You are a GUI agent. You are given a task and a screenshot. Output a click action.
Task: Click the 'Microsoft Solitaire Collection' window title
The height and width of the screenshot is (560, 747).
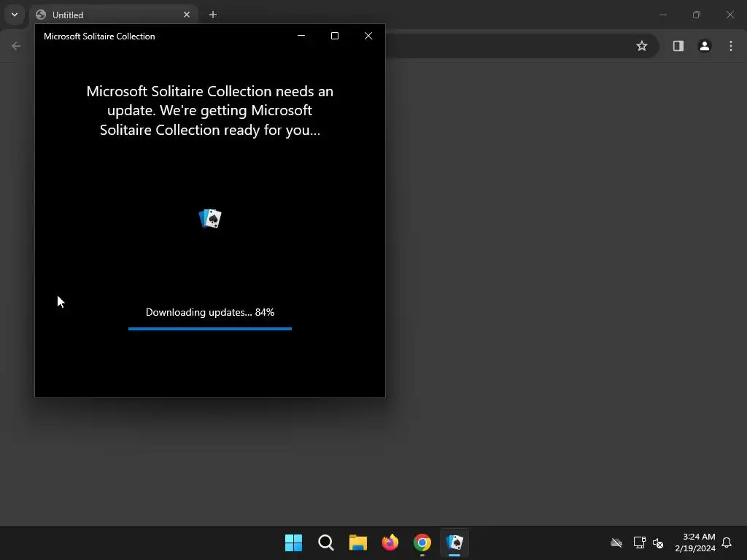point(99,36)
